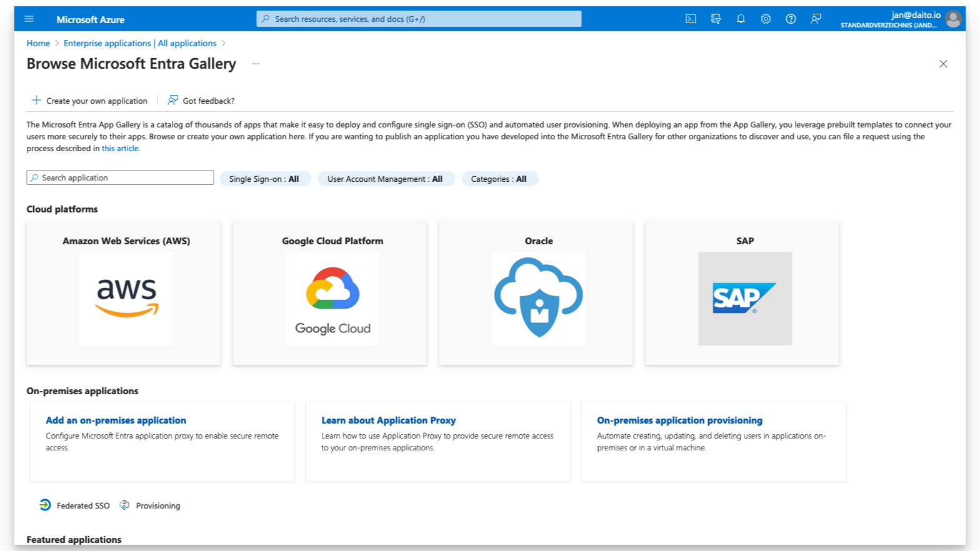Open the jan@daito.io account avatar
Viewport: 980px width, 551px height.
[953, 19]
